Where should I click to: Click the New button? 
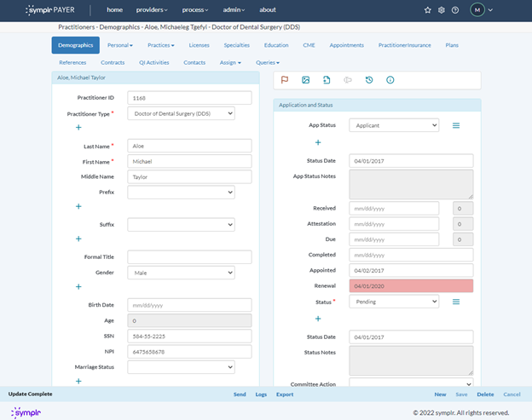tap(441, 394)
